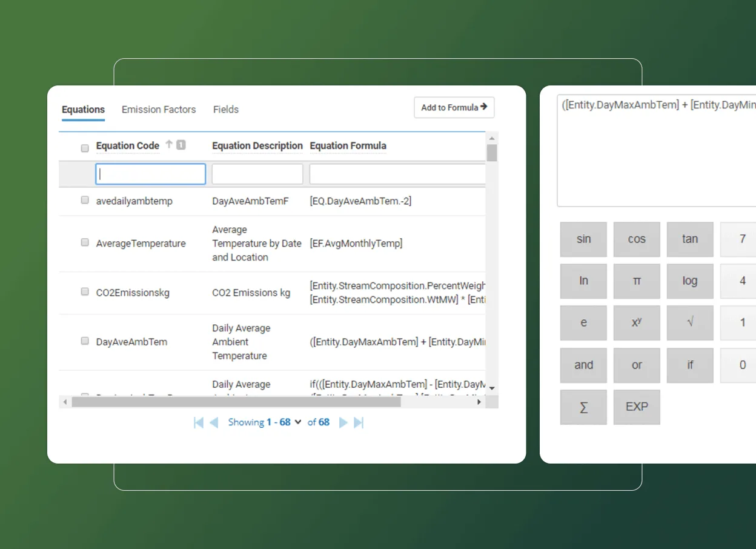
Task: Insert the x to the power y operator
Action: (636, 323)
